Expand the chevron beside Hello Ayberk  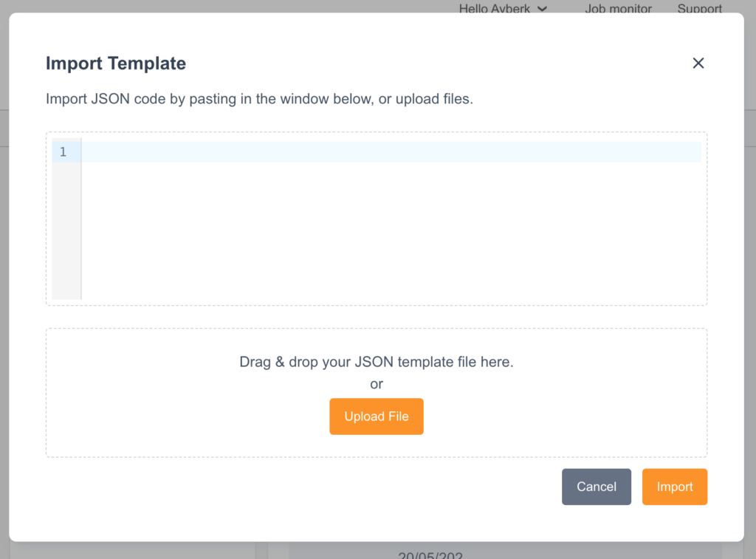(x=543, y=9)
